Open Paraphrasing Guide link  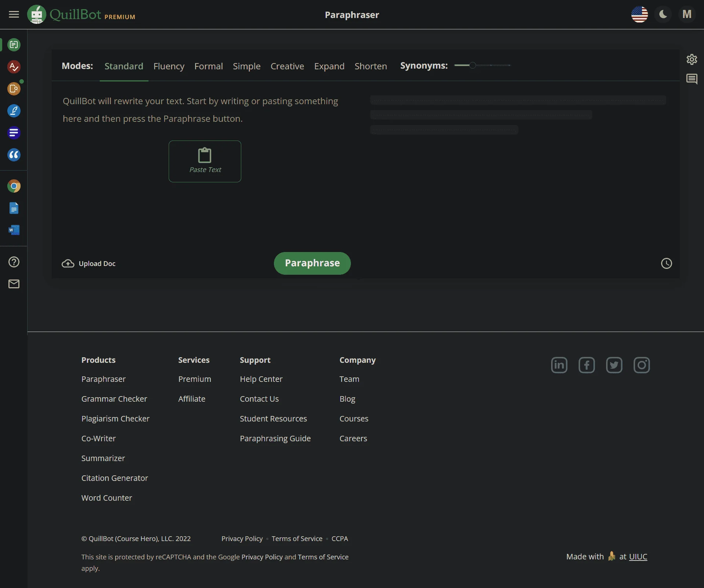(275, 438)
